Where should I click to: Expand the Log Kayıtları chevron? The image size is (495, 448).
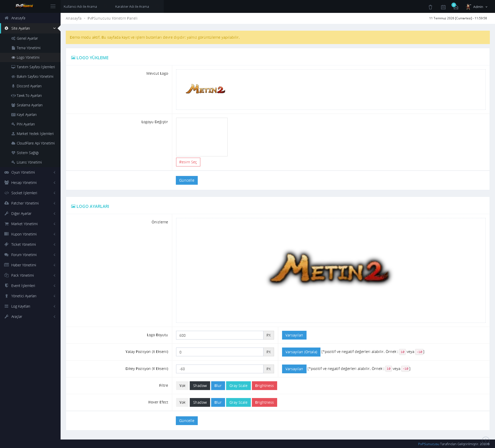54,306
